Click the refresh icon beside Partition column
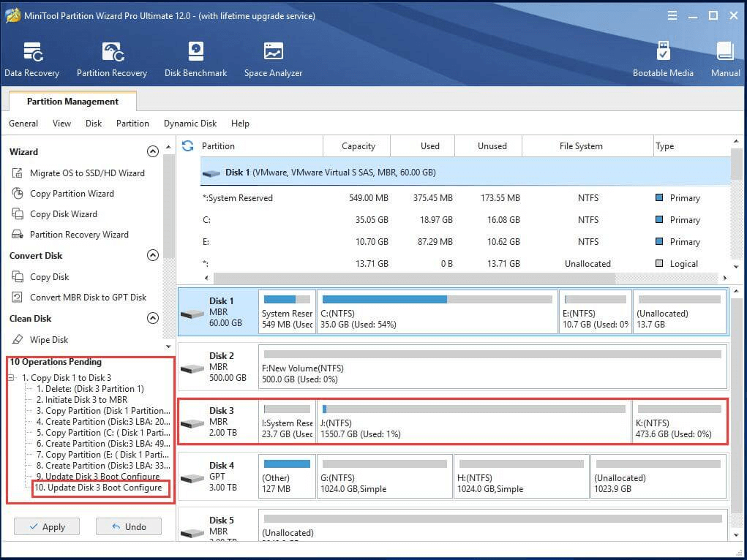 188,145
